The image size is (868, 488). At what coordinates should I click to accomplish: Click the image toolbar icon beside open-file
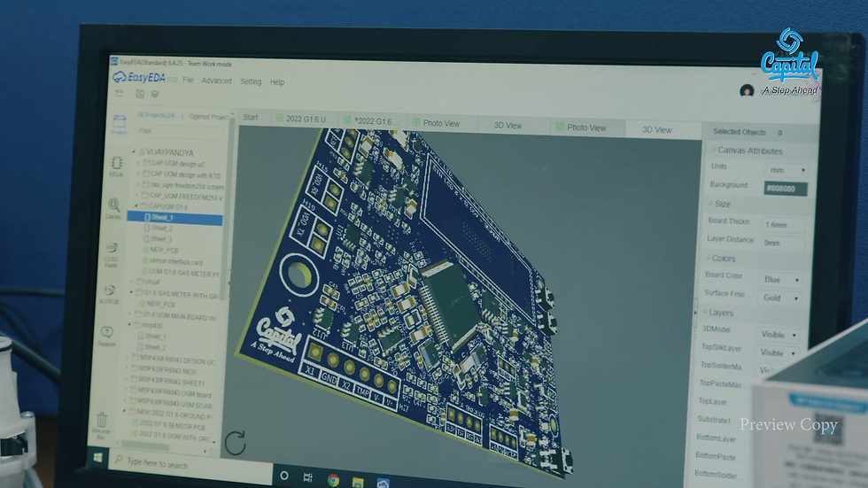tap(140, 94)
